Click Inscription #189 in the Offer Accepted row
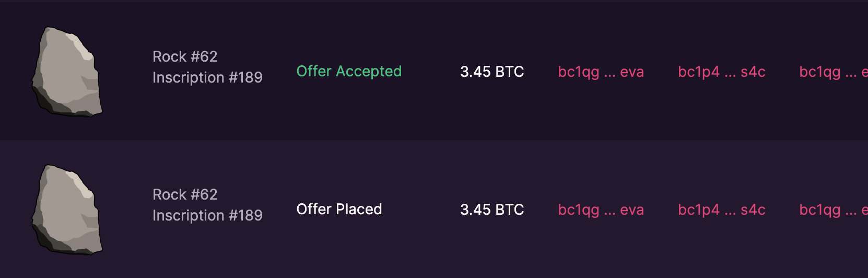Image resolution: width=868 pixels, height=278 pixels. click(207, 77)
